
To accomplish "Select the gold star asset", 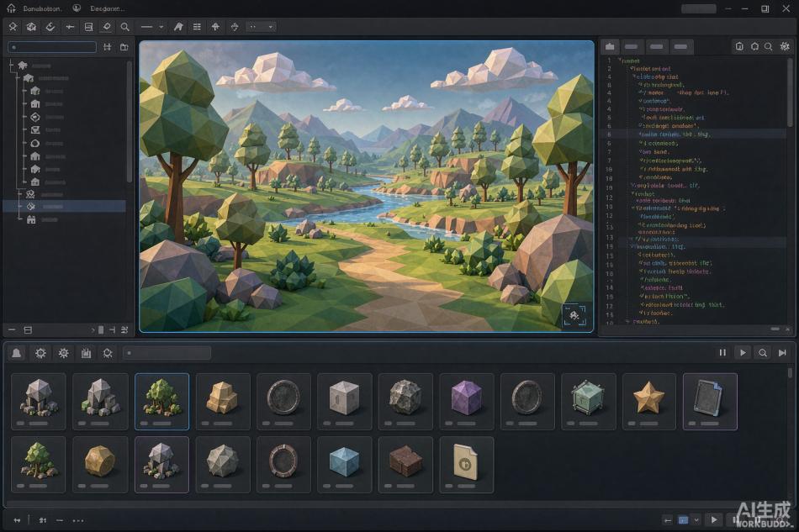I will click(x=648, y=401).
